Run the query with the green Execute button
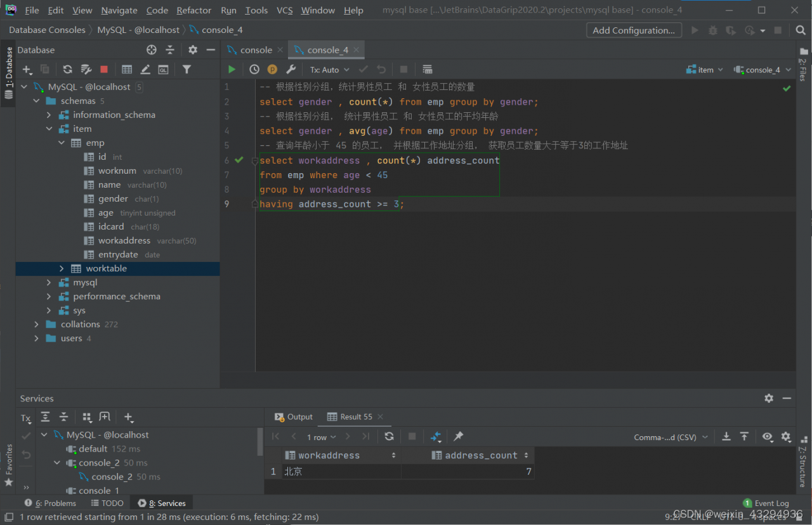The height and width of the screenshot is (525, 812). tap(232, 70)
